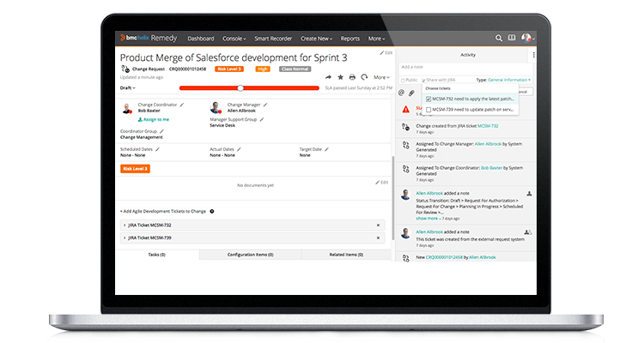This screenshot has height=343, width=644.
Task: Click the share arrow icon
Action: (328, 77)
